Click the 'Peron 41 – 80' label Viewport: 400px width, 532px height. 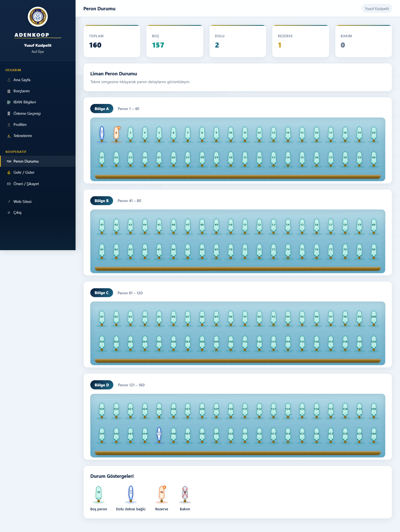(x=129, y=201)
